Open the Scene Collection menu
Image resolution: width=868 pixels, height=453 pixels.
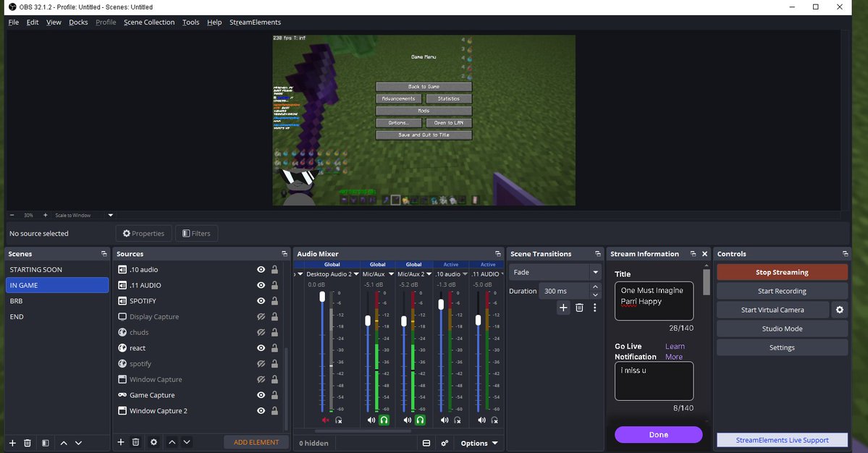[x=149, y=22]
